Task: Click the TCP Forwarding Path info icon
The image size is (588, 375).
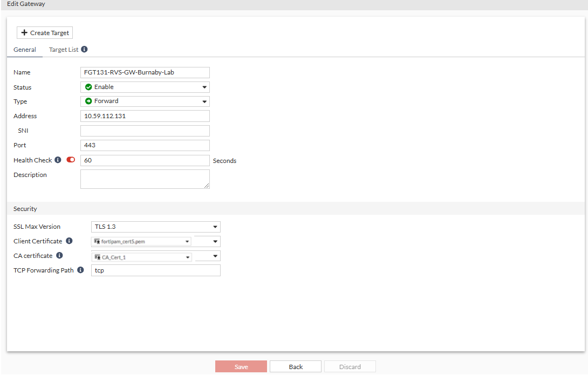Action: tap(80, 270)
